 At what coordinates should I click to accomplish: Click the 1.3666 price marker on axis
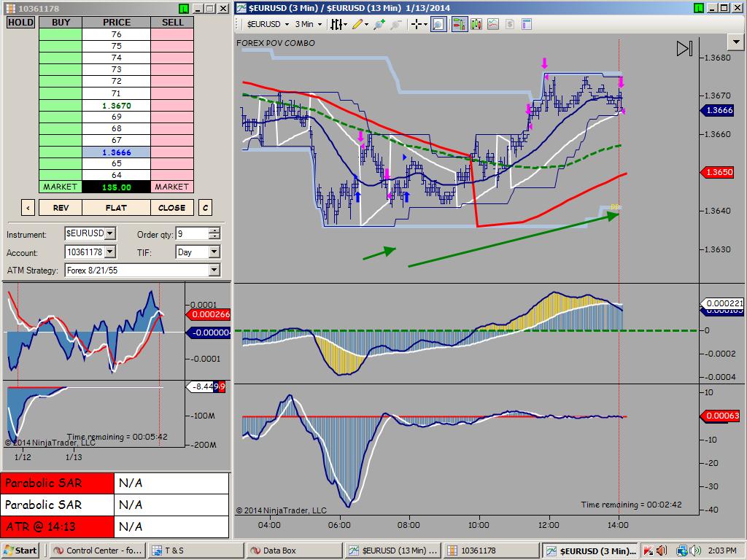point(717,111)
